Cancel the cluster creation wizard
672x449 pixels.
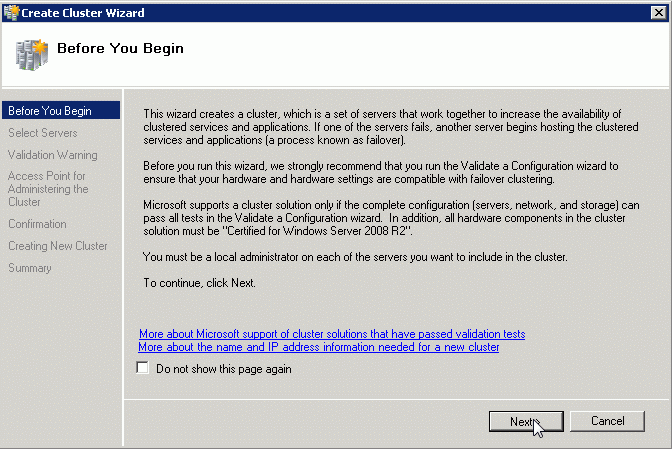(x=607, y=421)
